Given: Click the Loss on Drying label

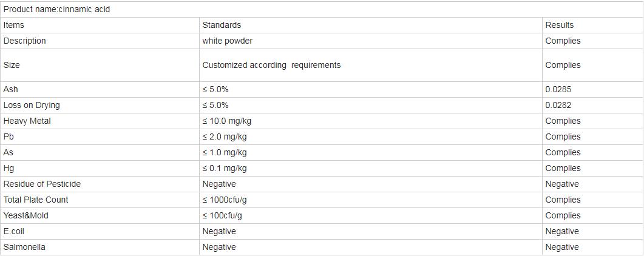Looking at the screenshot, I should 32,105.
